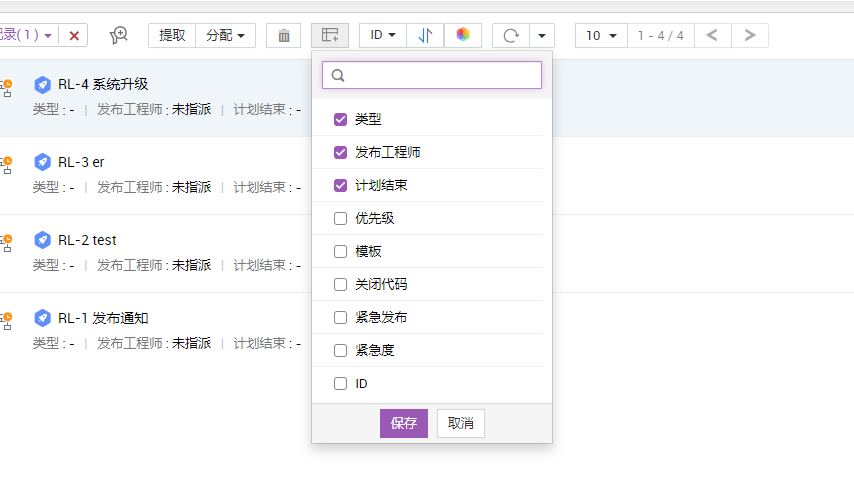This screenshot has width=854, height=484.
Task: Click the trash delete icon
Action: point(284,36)
